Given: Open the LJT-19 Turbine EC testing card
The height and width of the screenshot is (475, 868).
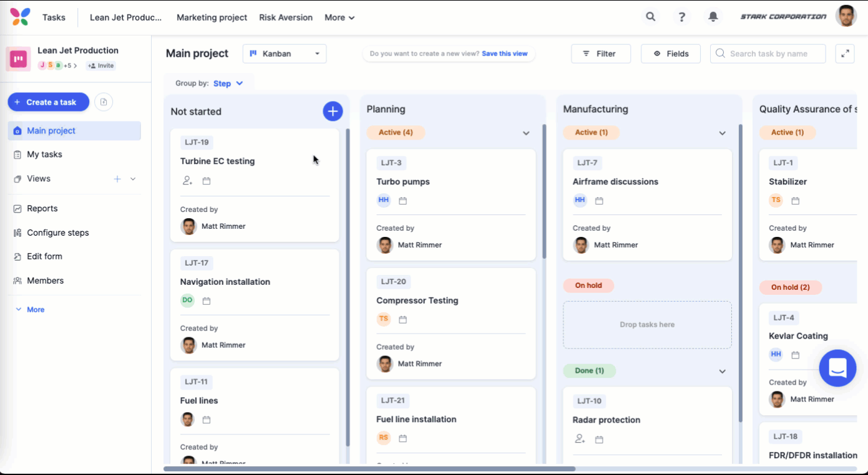Looking at the screenshot, I should coord(255,185).
